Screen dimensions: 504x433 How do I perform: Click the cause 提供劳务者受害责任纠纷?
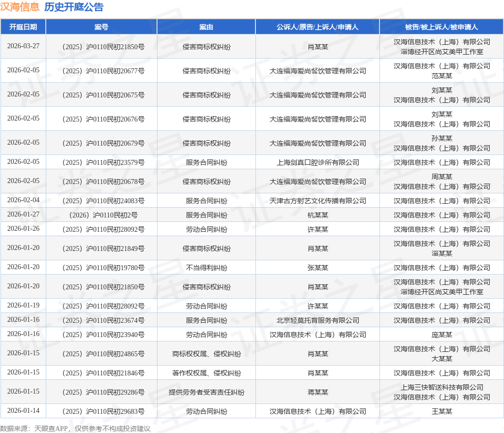(x=206, y=393)
